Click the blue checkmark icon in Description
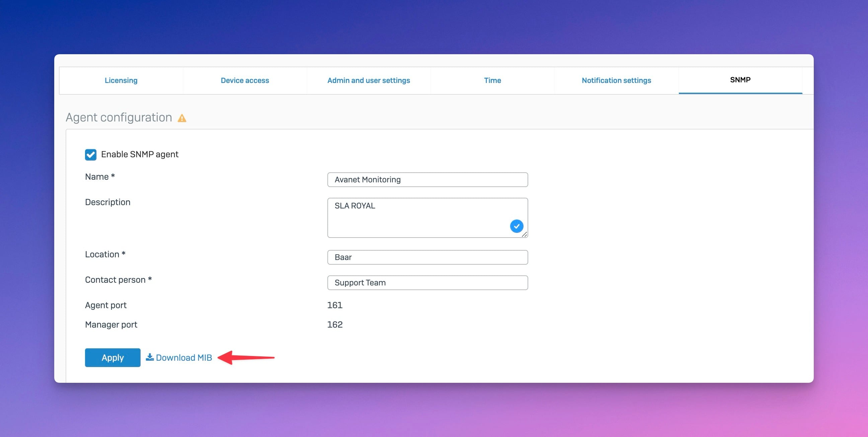 (x=516, y=226)
